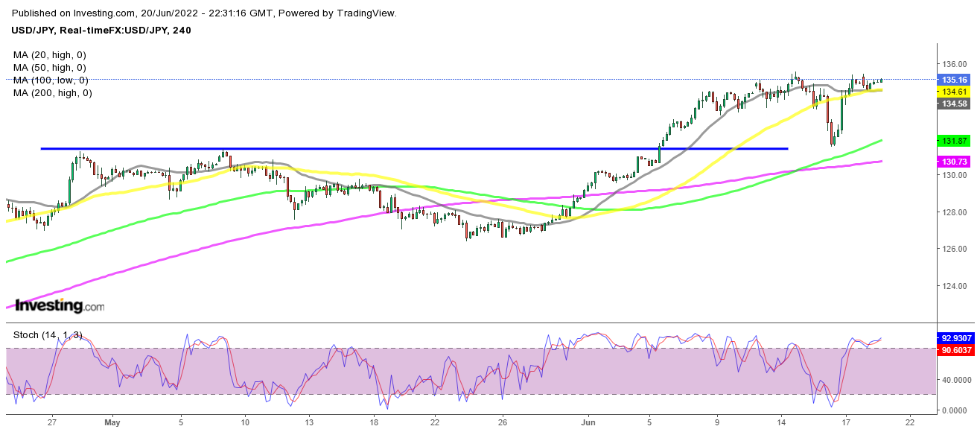Click the green 131.87 price tag
The width and height of the screenshot is (980, 432).
click(x=954, y=140)
